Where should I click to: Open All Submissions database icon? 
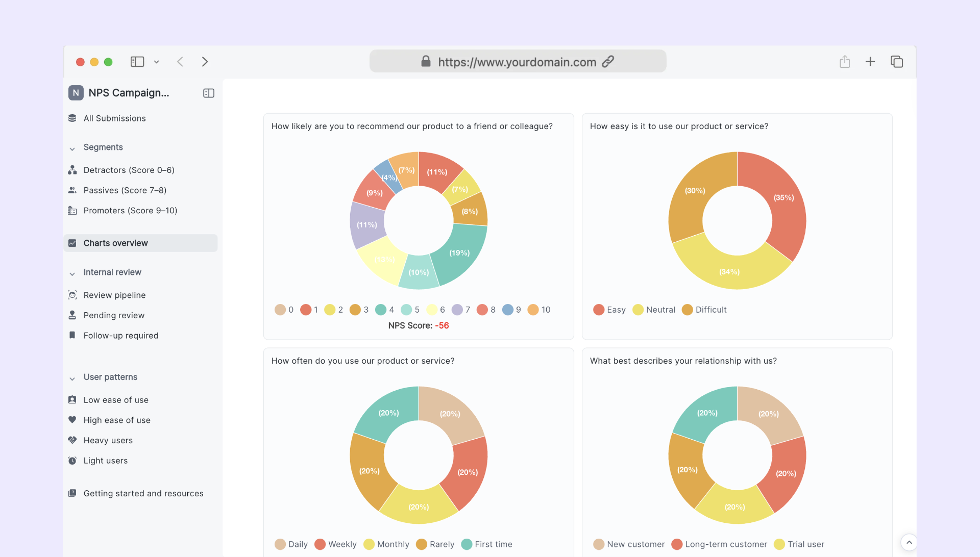72,118
